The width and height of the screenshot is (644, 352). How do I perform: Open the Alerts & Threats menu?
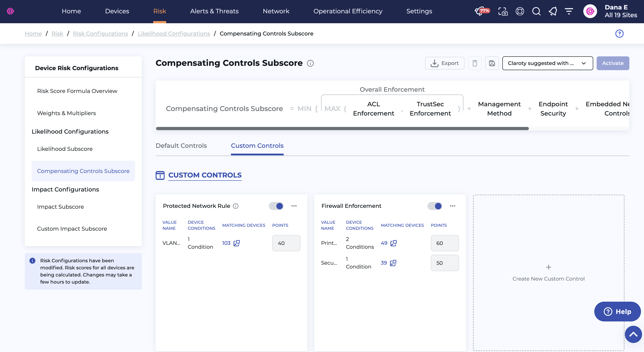(x=214, y=11)
